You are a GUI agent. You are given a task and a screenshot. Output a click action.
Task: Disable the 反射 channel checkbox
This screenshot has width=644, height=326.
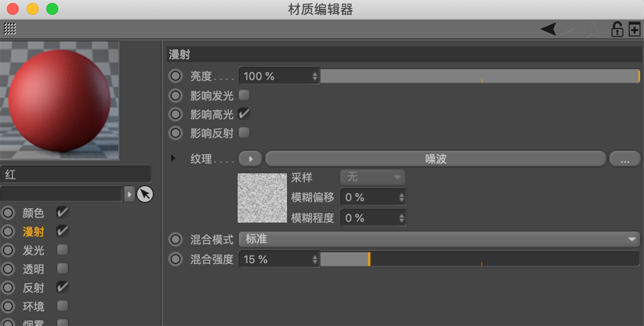tap(62, 287)
